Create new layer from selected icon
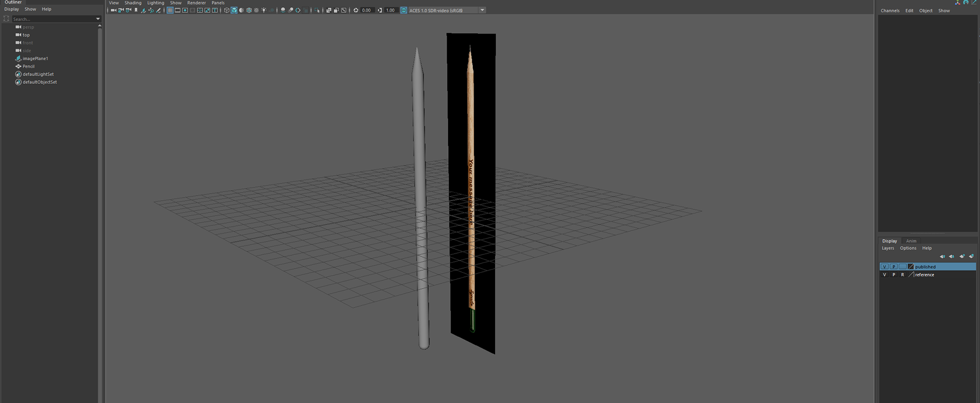The width and height of the screenshot is (980, 403). [x=971, y=256]
